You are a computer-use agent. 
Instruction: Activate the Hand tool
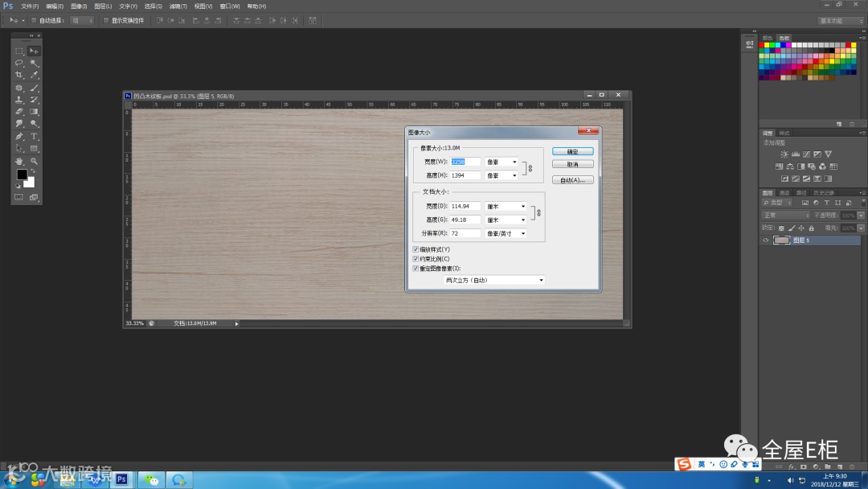click(18, 162)
